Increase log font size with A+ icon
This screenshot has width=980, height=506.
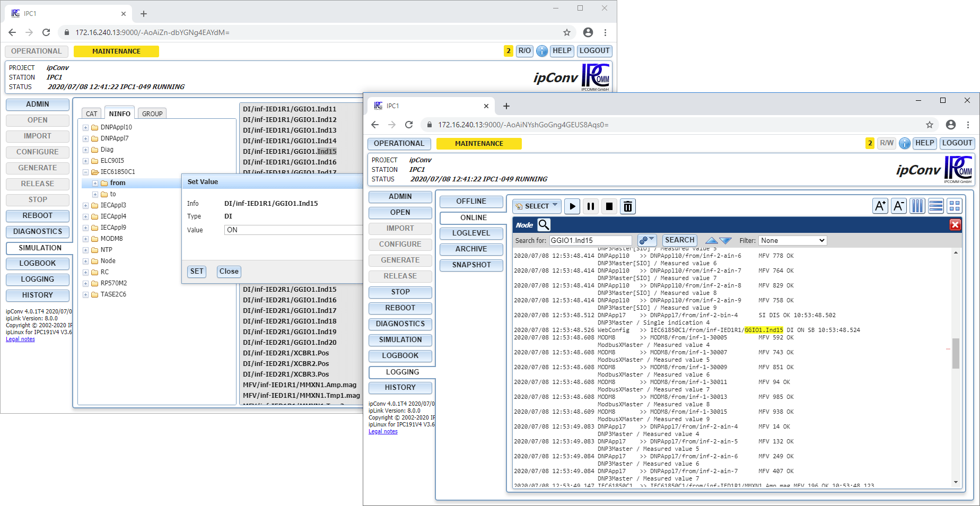[x=880, y=206]
